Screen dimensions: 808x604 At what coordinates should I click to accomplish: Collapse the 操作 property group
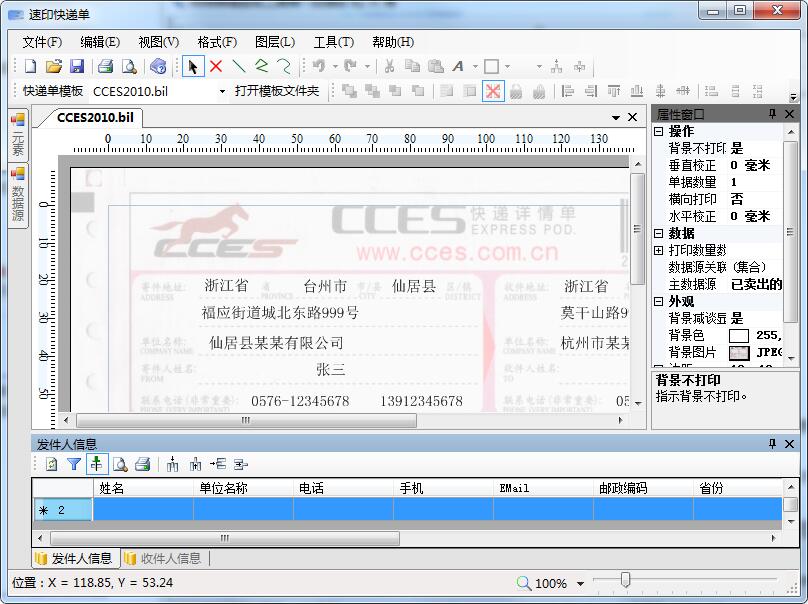659,131
